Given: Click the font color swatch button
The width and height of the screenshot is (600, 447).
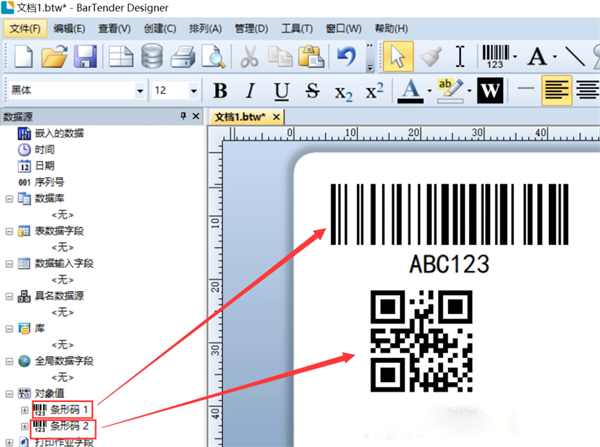Looking at the screenshot, I should tap(409, 91).
